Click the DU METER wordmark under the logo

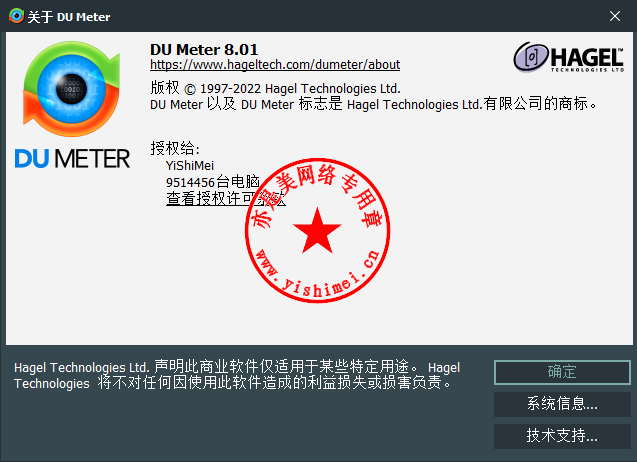click(72, 158)
